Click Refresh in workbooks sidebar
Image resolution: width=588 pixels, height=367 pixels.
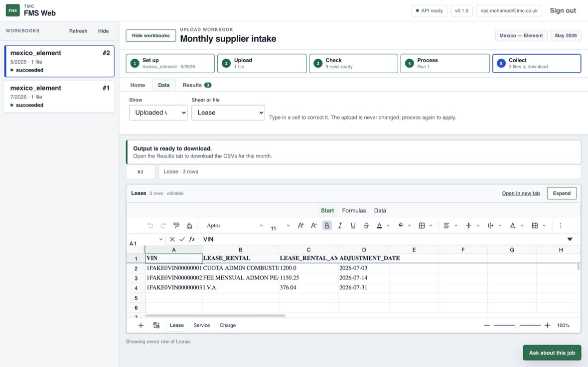click(78, 31)
